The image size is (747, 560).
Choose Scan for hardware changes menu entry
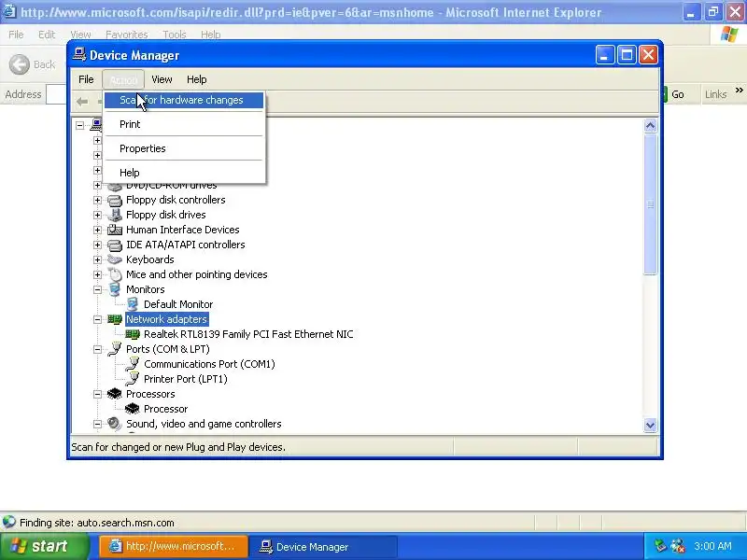coord(183,100)
